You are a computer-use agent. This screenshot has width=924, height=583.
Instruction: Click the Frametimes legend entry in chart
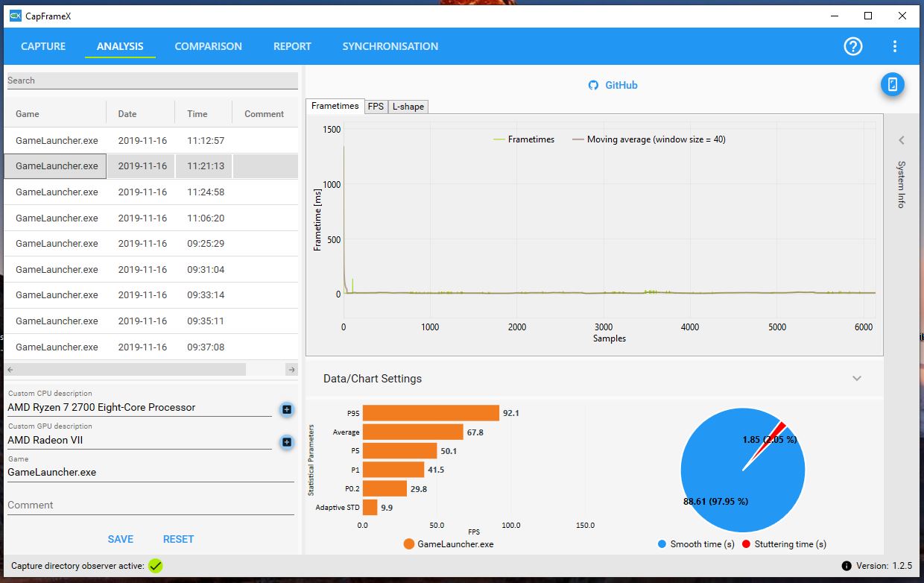tap(524, 139)
